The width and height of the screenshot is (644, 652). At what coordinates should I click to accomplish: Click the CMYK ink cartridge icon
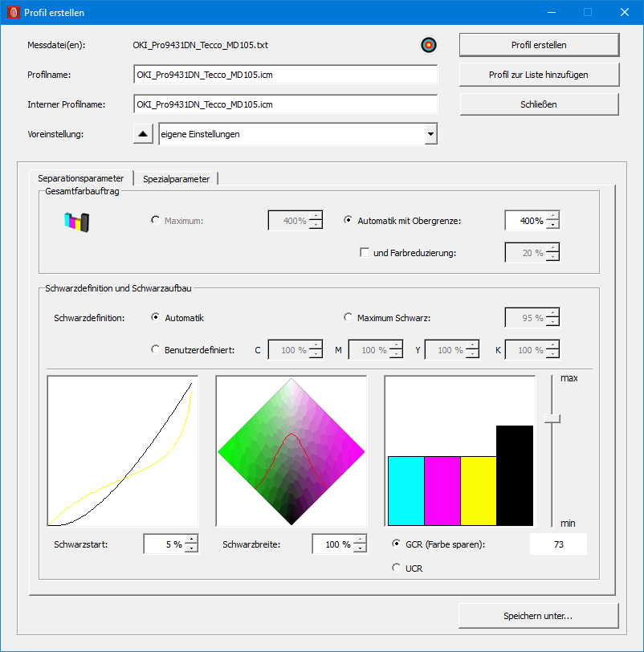click(x=77, y=221)
